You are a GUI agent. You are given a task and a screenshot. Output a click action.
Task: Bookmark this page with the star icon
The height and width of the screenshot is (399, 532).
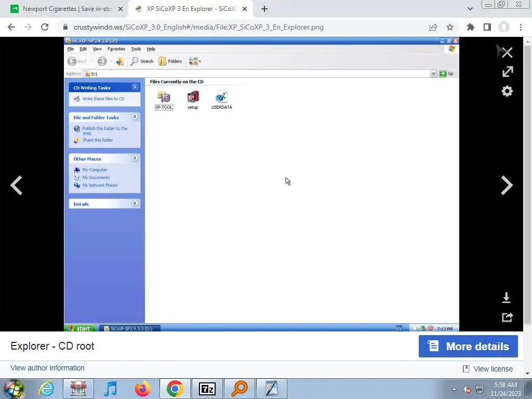tap(450, 27)
